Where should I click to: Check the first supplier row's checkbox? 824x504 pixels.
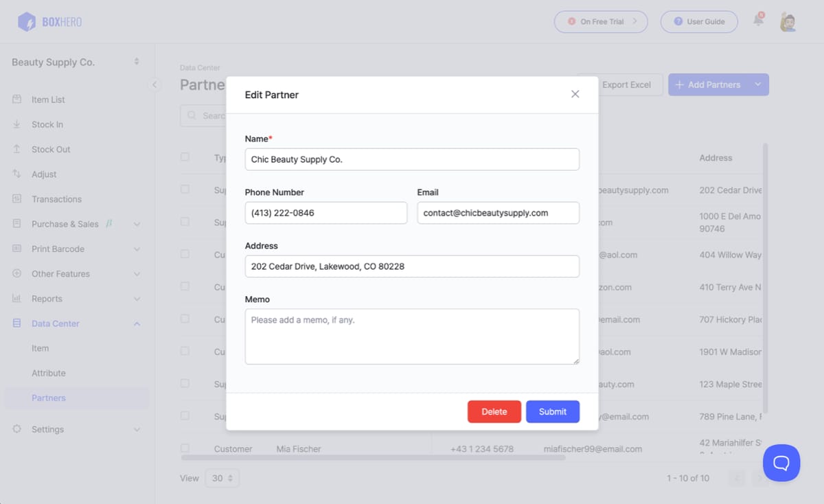185,189
